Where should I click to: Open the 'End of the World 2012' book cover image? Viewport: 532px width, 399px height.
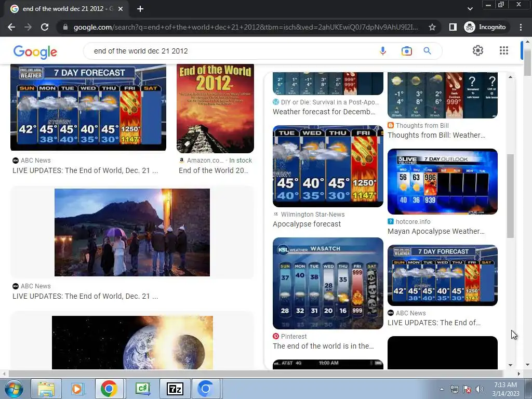click(215, 109)
